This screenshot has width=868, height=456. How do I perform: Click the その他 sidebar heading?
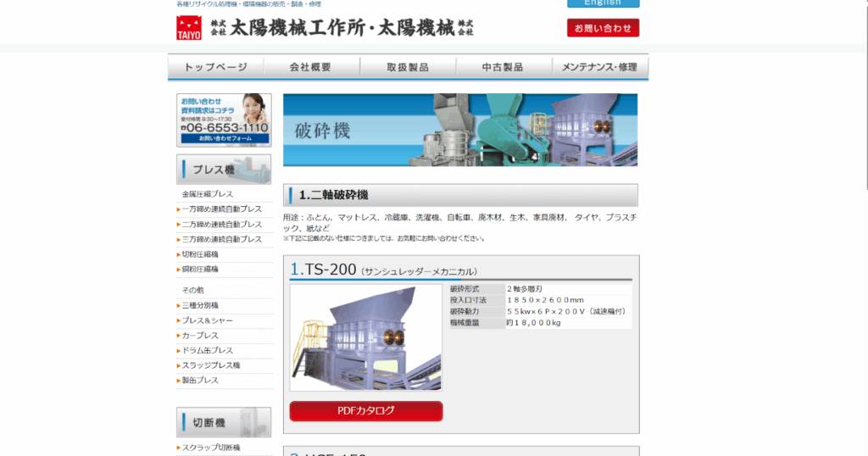click(x=192, y=290)
